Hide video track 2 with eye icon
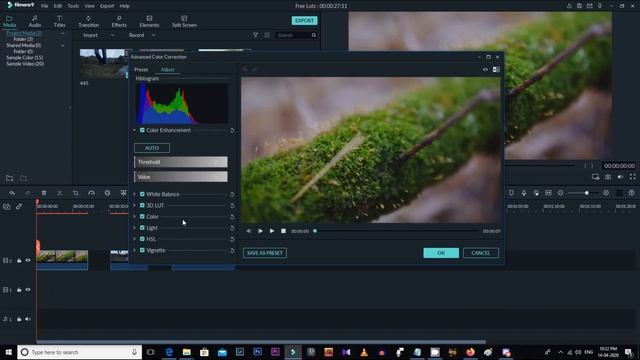 tap(28, 260)
